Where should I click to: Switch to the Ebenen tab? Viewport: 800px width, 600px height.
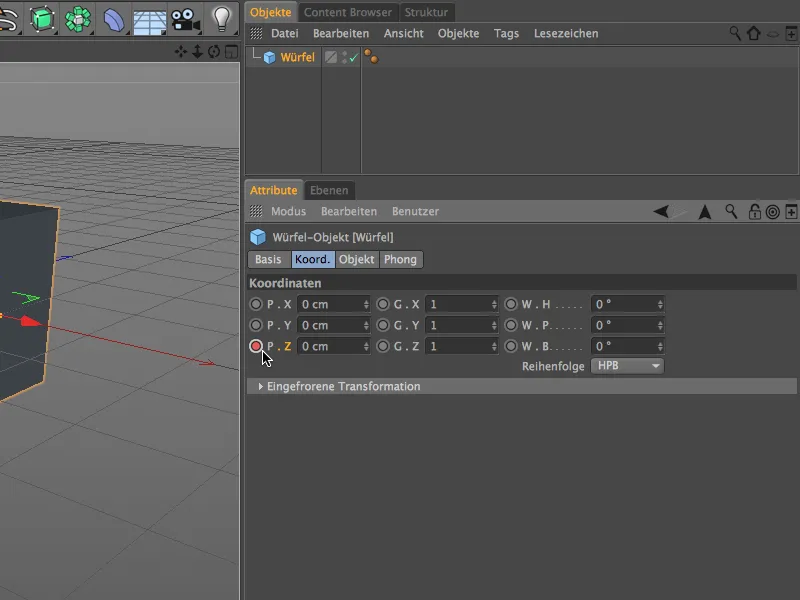(329, 190)
